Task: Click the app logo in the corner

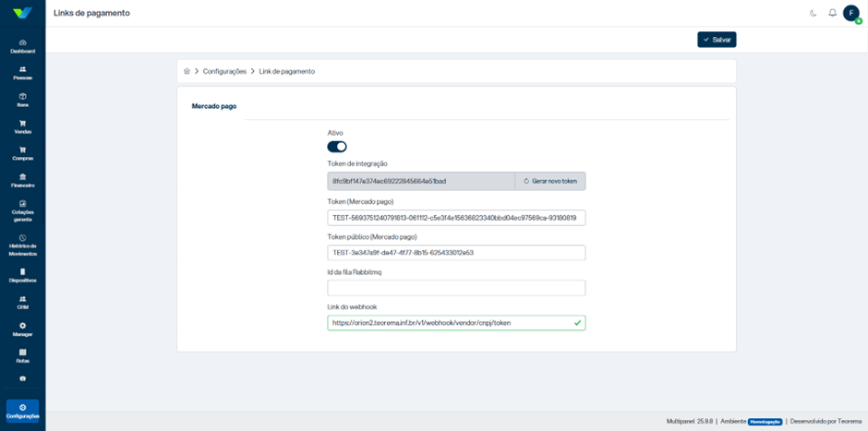Action: click(23, 13)
